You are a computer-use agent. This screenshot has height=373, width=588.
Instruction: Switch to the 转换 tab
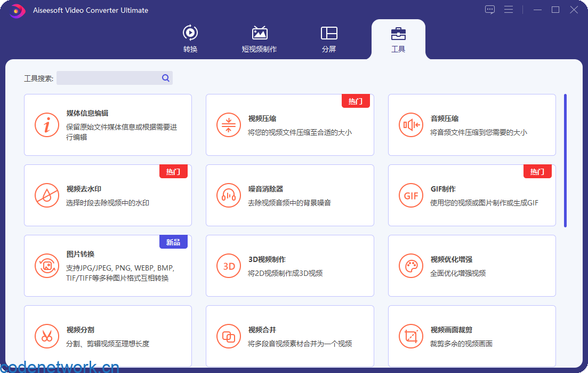tap(190, 38)
